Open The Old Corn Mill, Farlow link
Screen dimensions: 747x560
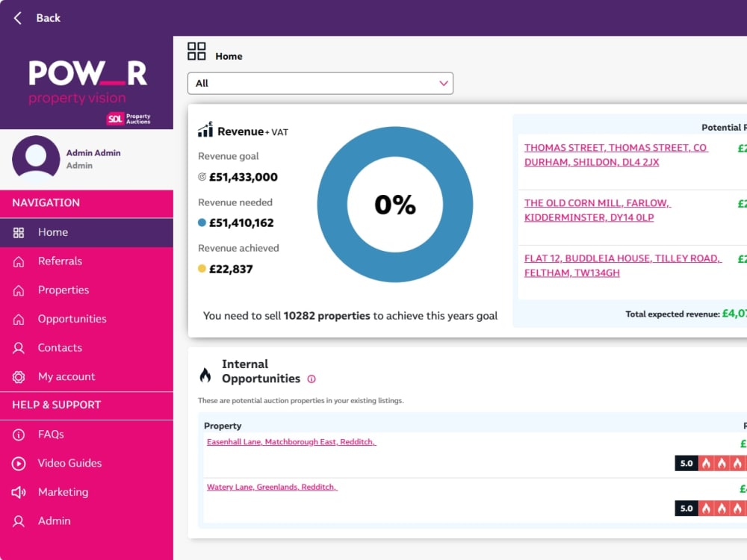point(598,211)
